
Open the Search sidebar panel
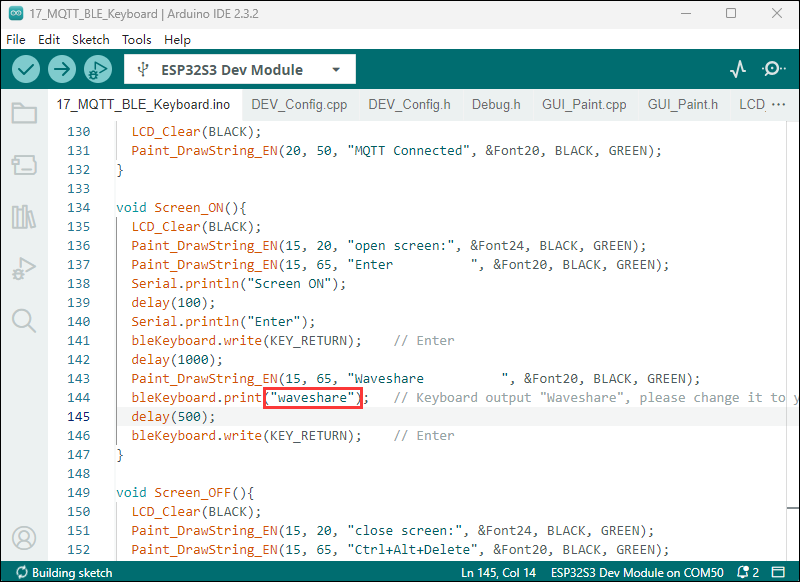point(24,320)
